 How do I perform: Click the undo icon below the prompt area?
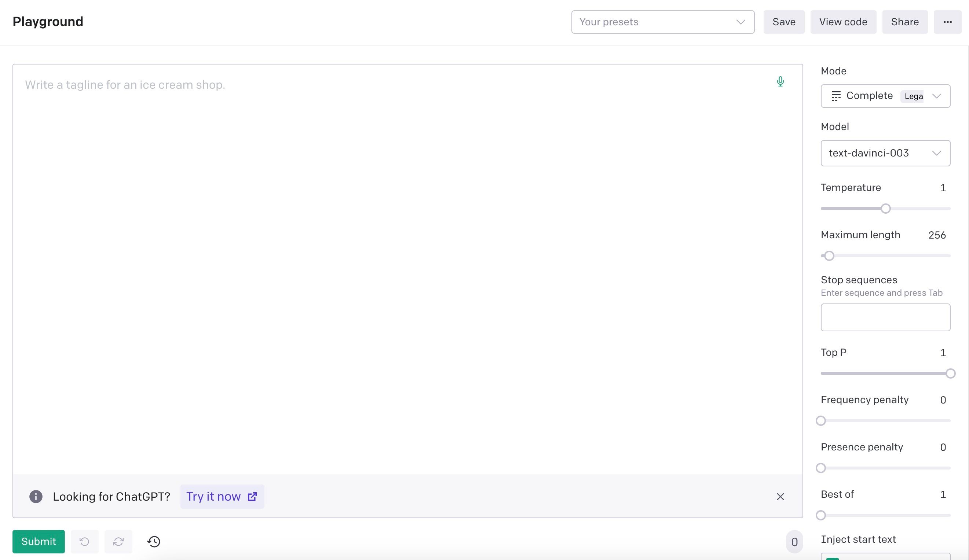84,542
